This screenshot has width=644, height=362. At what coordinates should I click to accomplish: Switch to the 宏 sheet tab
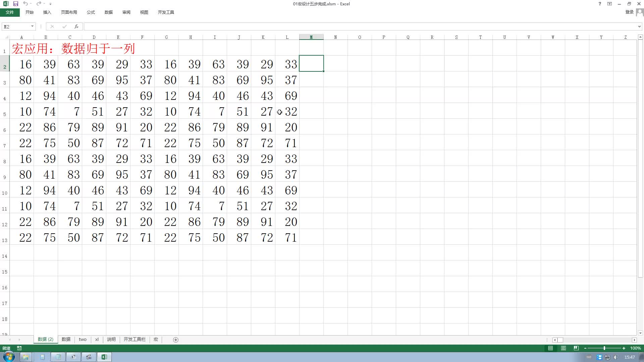[x=156, y=340]
